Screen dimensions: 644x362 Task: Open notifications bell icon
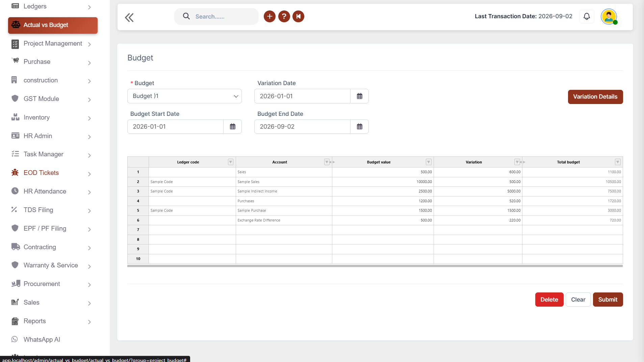587,16
